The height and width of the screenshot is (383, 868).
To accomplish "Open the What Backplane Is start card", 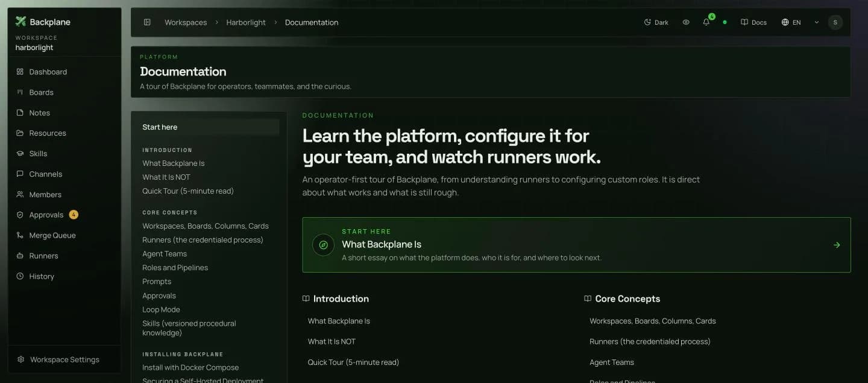I will point(576,245).
